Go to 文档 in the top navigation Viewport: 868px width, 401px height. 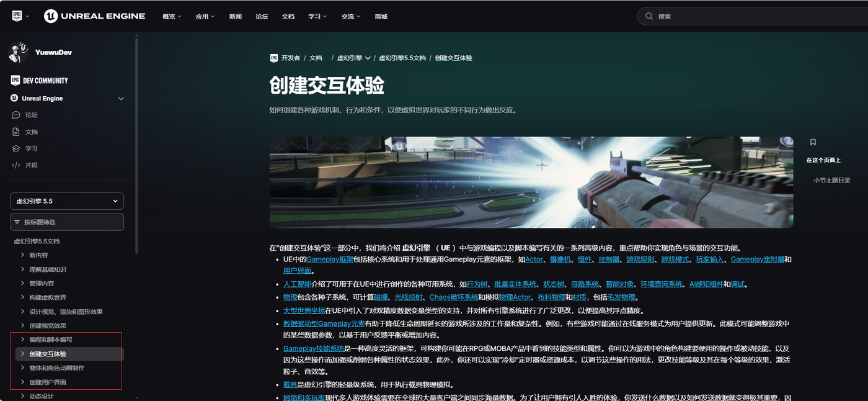288,17
